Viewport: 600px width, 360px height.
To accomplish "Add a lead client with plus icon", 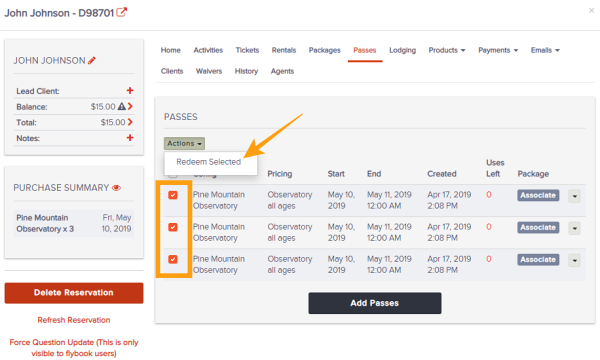I will (x=130, y=91).
